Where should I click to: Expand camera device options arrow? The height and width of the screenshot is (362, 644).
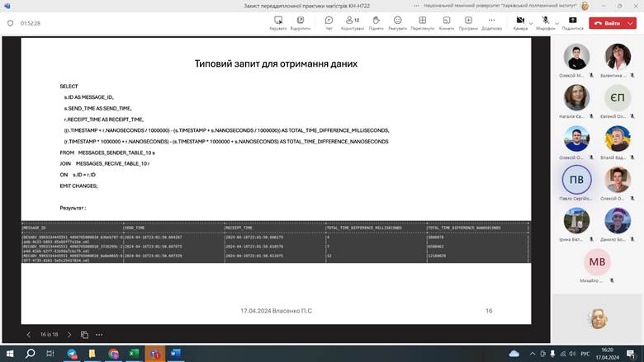[531, 23]
